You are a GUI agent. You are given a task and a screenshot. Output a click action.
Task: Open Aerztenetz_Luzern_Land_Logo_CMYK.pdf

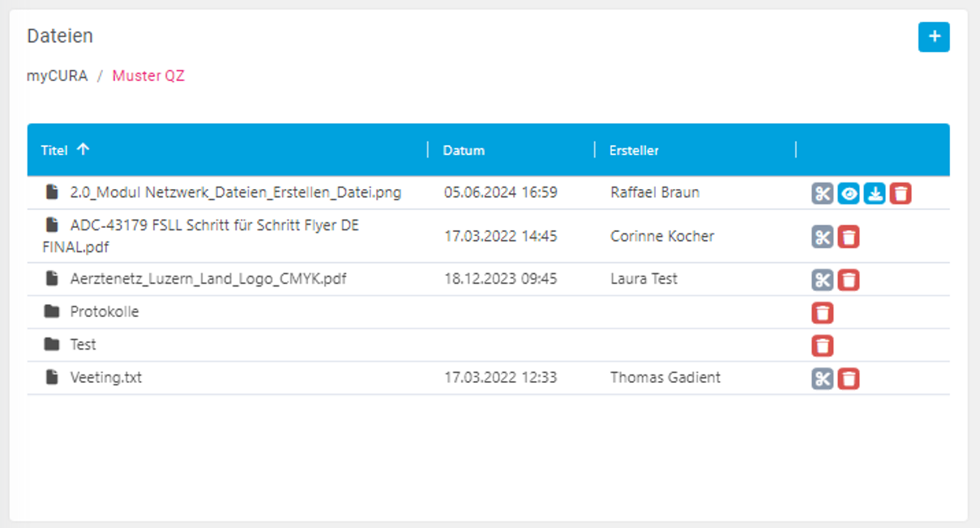point(208,279)
